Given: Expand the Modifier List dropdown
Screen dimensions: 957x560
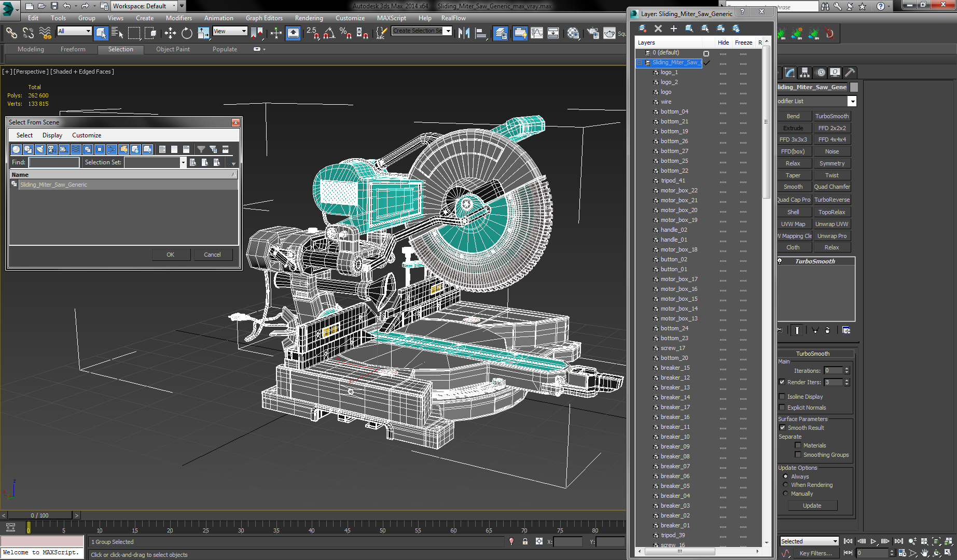Looking at the screenshot, I should (852, 101).
